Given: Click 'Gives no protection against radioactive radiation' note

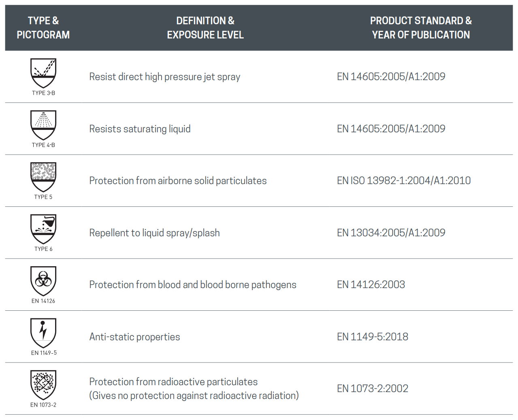Looking at the screenshot, I should point(194,395).
